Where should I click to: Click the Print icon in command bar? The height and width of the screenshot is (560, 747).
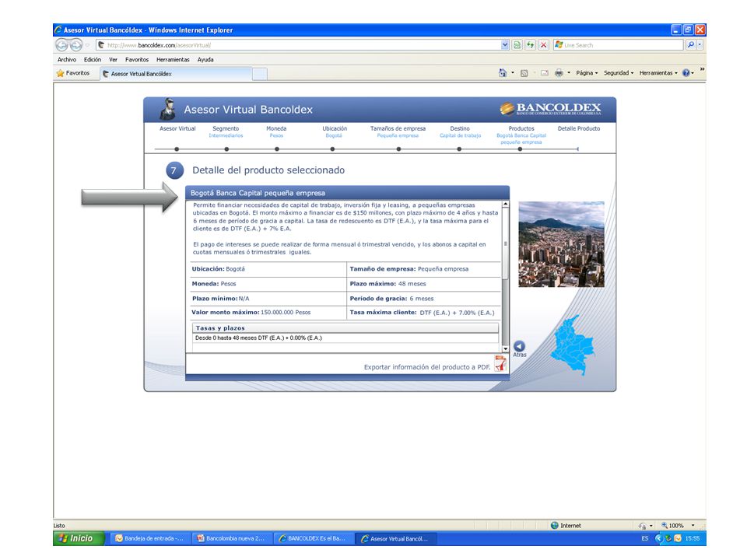[x=559, y=73]
